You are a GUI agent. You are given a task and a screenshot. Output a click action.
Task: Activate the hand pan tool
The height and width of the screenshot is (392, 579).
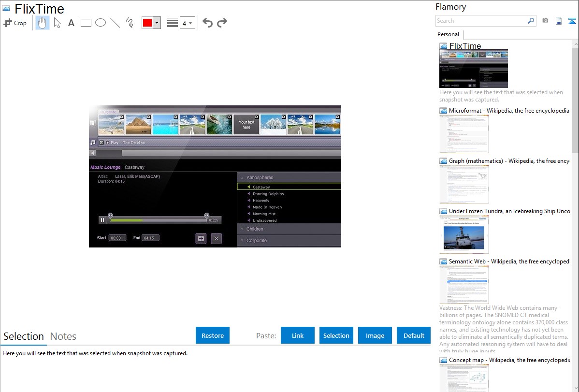coord(43,23)
